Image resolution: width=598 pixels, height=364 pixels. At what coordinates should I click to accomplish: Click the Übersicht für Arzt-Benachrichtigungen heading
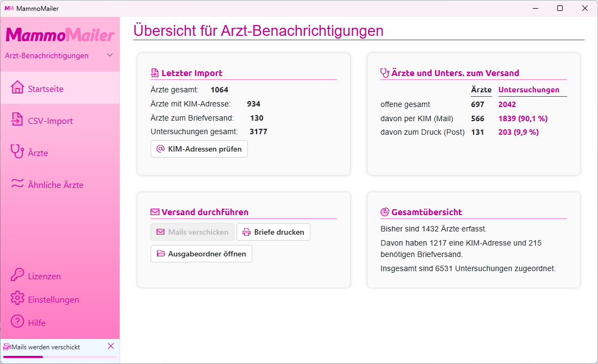[x=259, y=30]
